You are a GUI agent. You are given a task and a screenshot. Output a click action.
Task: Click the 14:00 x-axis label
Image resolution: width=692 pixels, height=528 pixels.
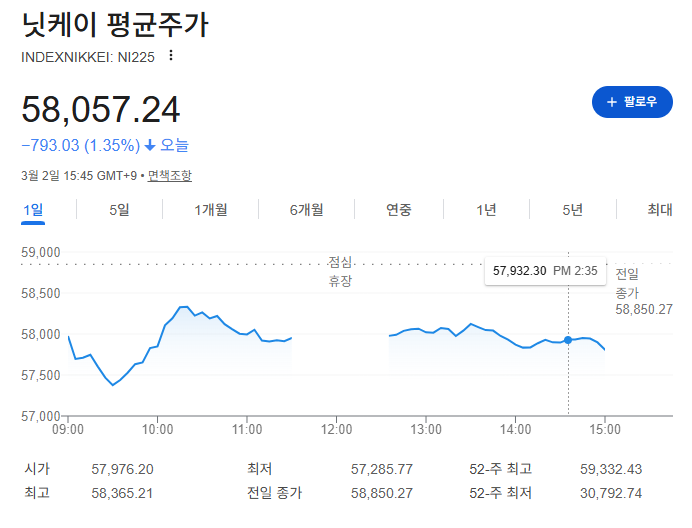(x=515, y=429)
